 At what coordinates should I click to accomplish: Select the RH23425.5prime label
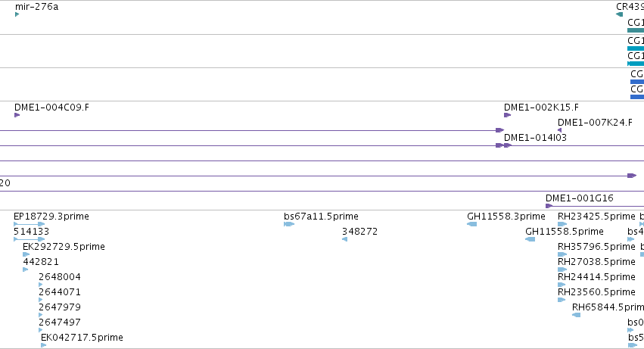(596, 217)
